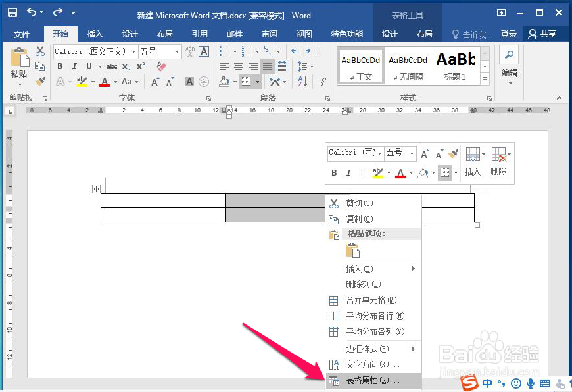Expand the font color dropdown arrow
Screen dimensions: 572x392
coord(115,81)
